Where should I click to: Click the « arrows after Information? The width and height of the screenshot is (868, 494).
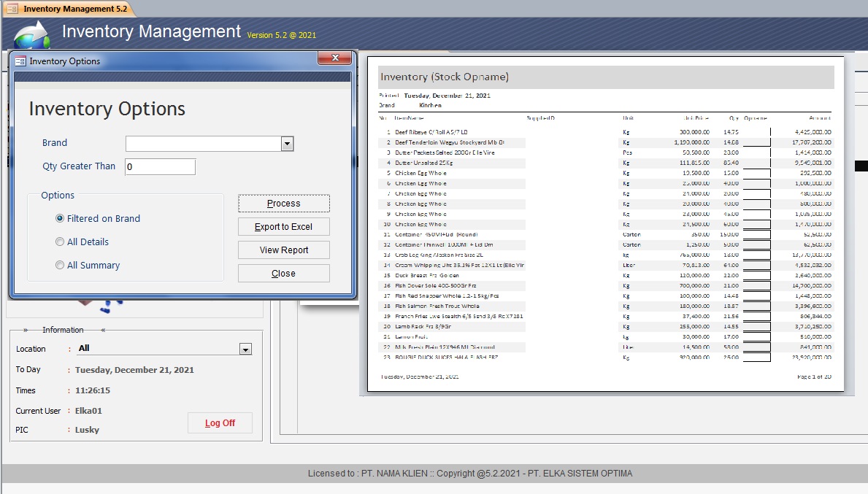pos(103,330)
